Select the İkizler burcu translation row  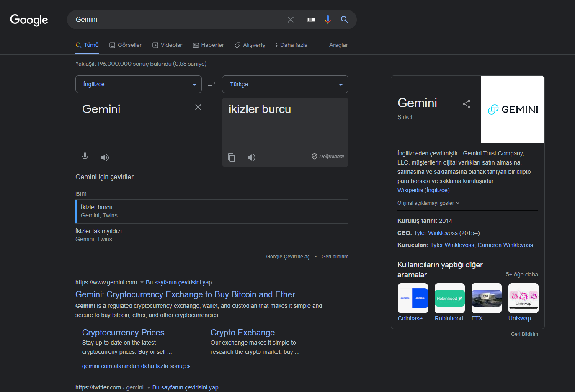212,211
